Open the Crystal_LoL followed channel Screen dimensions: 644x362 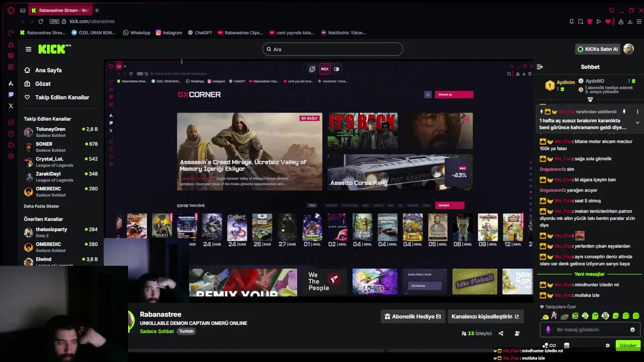pos(60,162)
